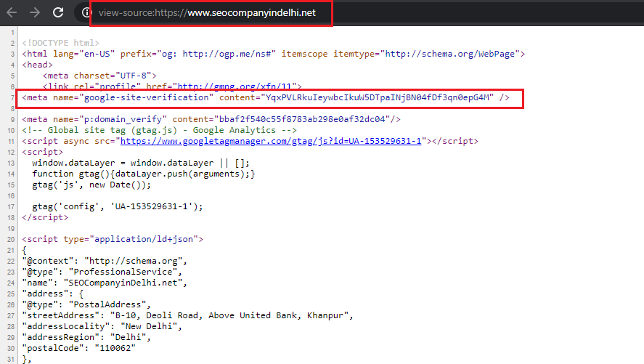Click the "addressRegion": "Delhi" line
644x364 pixels.
[86, 337]
